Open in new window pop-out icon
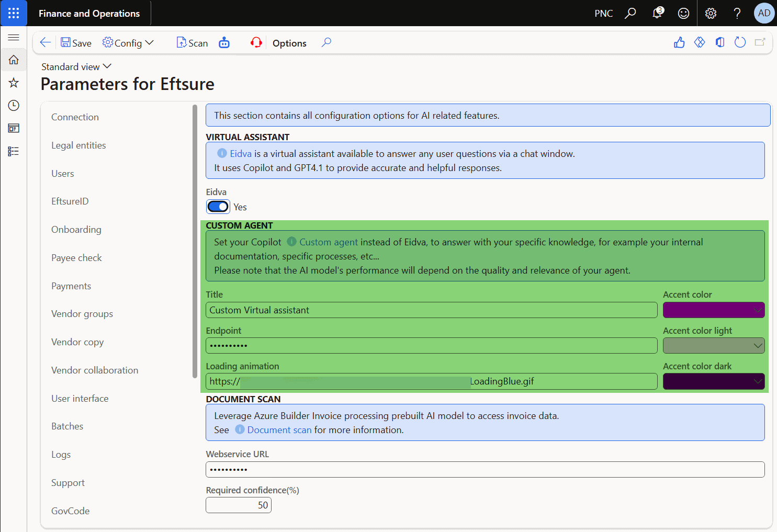 [760, 43]
